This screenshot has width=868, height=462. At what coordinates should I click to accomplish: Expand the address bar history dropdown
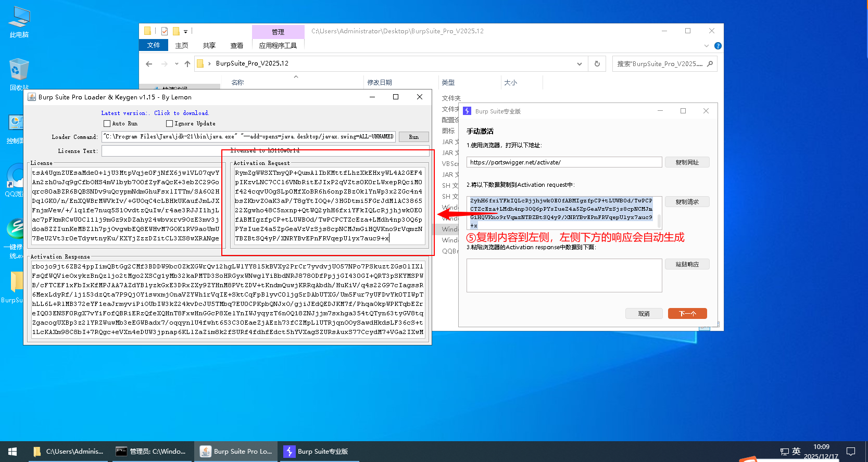(x=579, y=64)
